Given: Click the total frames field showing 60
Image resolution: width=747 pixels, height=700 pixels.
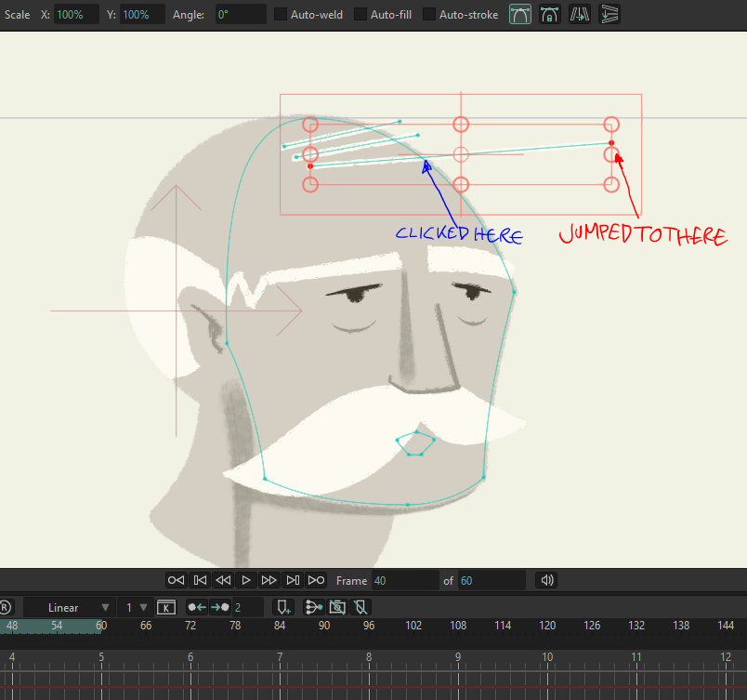Looking at the screenshot, I should (x=491, y=580).
